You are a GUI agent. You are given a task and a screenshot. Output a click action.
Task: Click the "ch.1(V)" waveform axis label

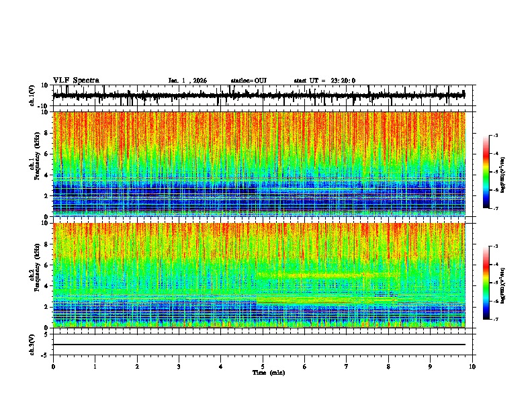(x=32, y=95)
